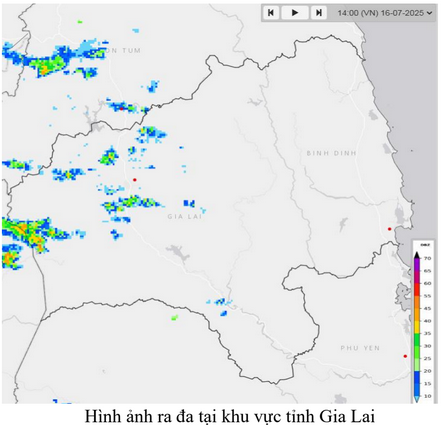Skip to the next radar frame
Screen dimensions: 444x429
pos(319,13)
